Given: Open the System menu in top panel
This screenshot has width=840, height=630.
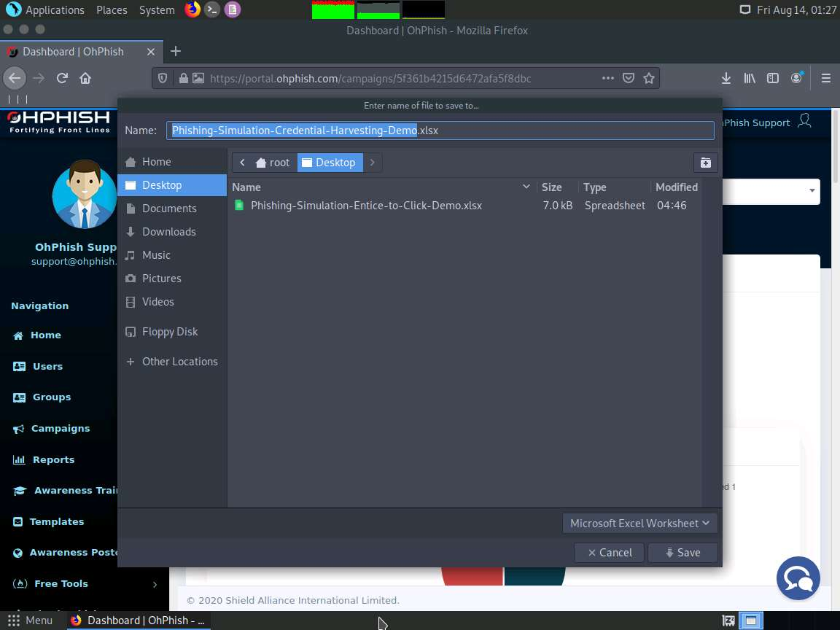Looking at the screenshot, I should 157,9.
